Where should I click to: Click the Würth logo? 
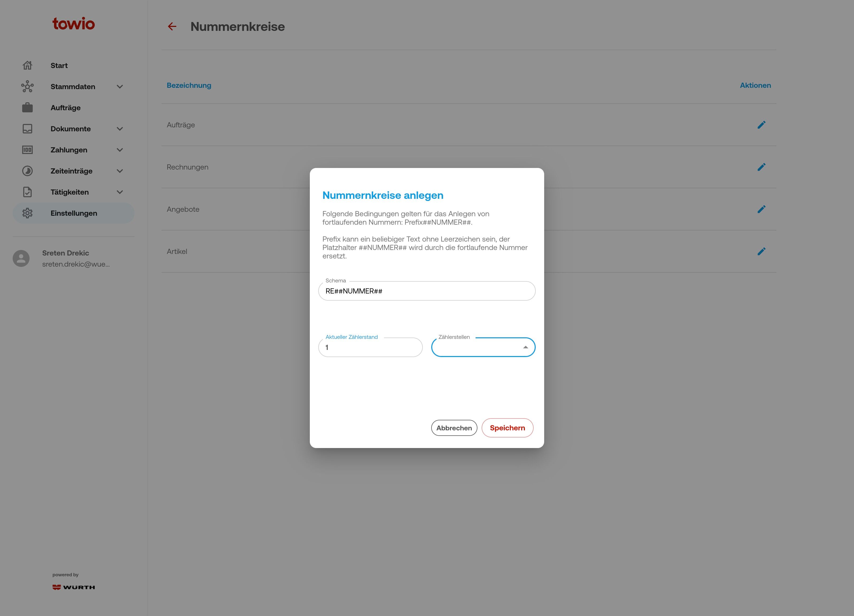click(x=74, y=587)
